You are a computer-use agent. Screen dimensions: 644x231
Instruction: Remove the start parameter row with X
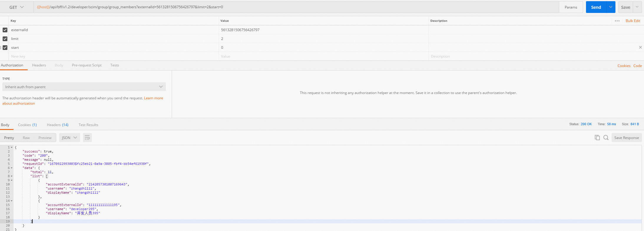point(640,47)
